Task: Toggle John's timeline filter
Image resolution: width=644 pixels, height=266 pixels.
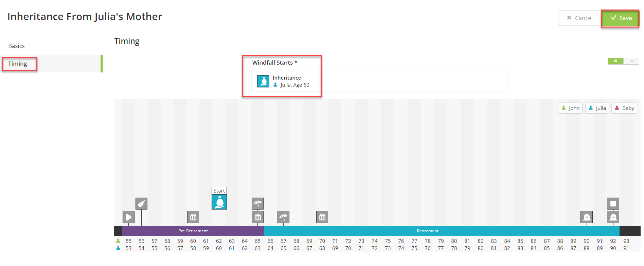Action: [571, 108]
